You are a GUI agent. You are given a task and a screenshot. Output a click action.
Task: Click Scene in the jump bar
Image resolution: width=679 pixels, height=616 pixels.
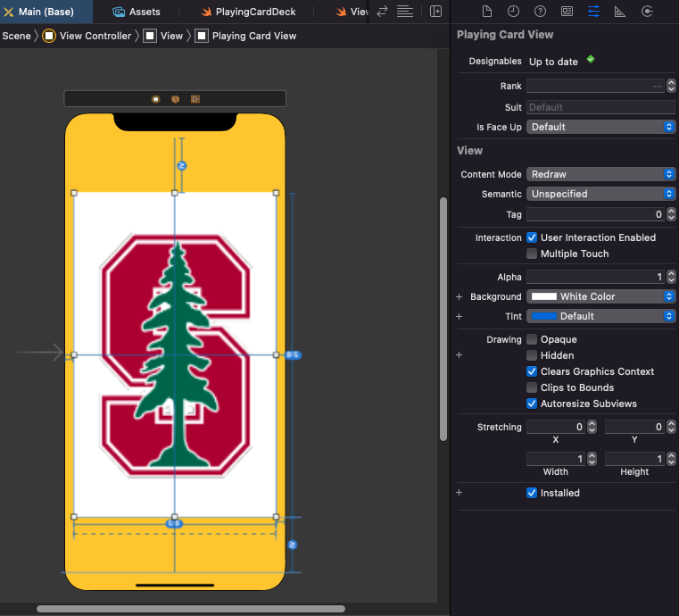coord(16,36)
